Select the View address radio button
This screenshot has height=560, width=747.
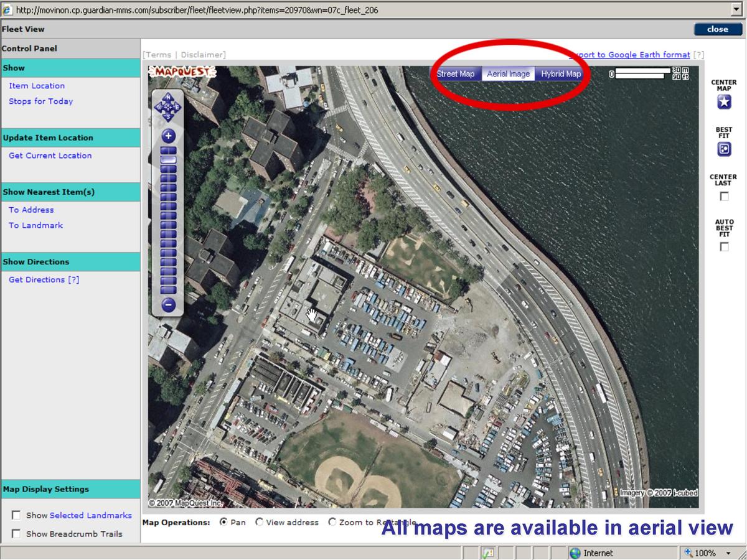[260, 523]
